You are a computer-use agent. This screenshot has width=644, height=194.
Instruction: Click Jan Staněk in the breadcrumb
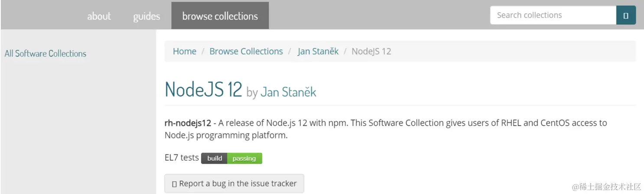click(x=318, y=51)
